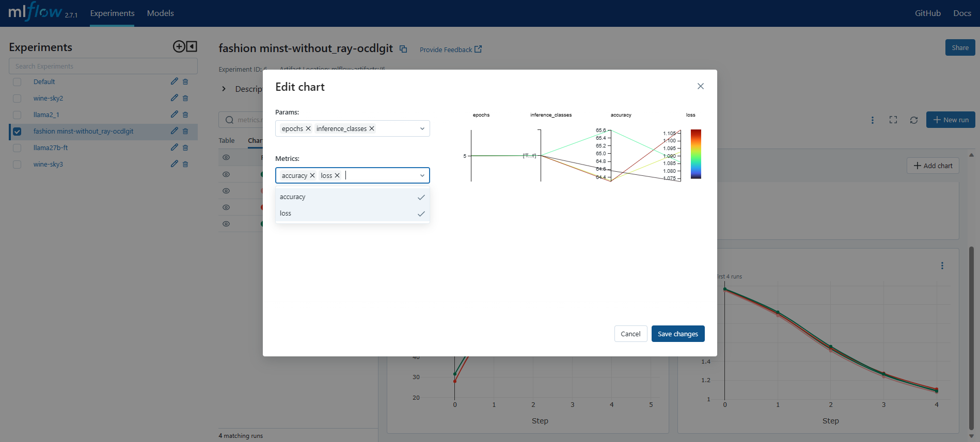Delete the llama2_1 experiment via trash icon
980x442 pixels.
(185, 114)
